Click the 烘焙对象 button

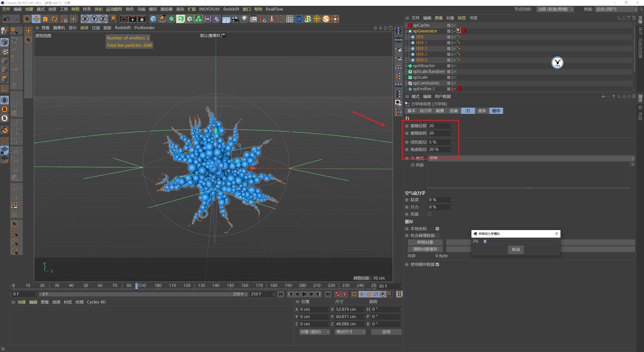coord(425,242)
